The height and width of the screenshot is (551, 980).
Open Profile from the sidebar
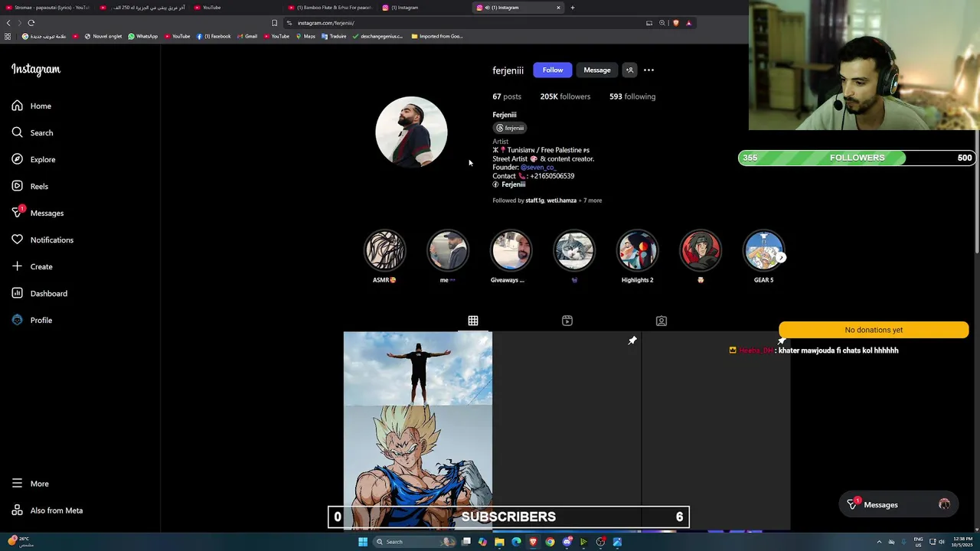31,320
